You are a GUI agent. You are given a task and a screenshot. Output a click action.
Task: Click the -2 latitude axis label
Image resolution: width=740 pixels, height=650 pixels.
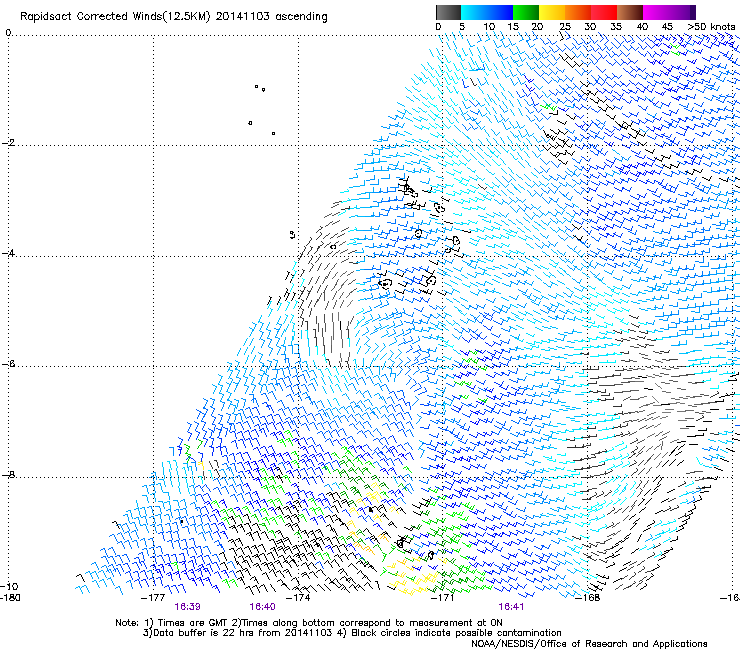8,143
